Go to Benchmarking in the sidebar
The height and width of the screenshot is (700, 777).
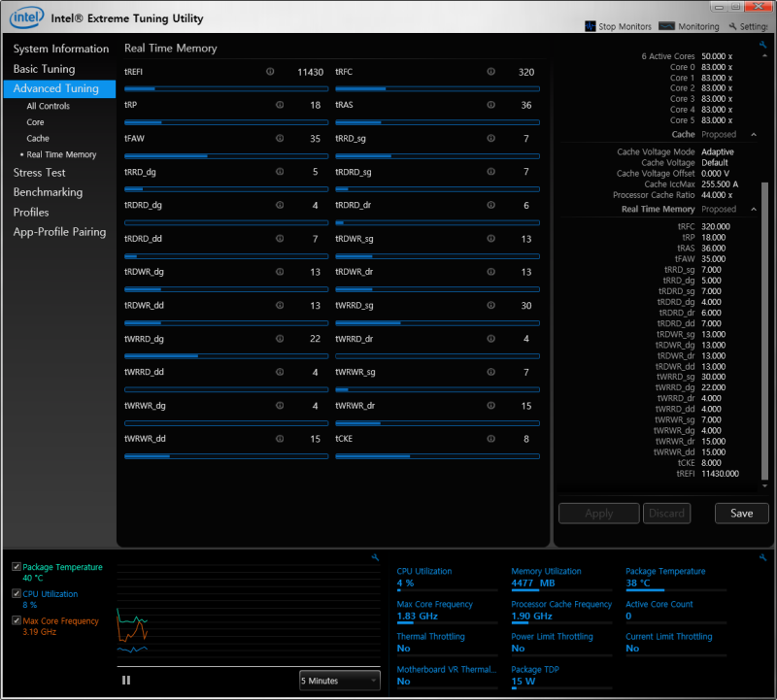[x=48, y=192]
